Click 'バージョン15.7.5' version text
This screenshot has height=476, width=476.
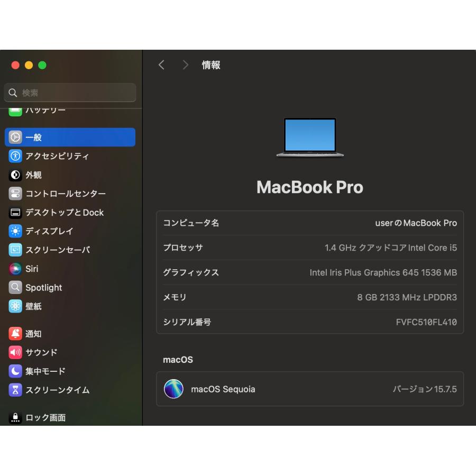coord(425,389)
